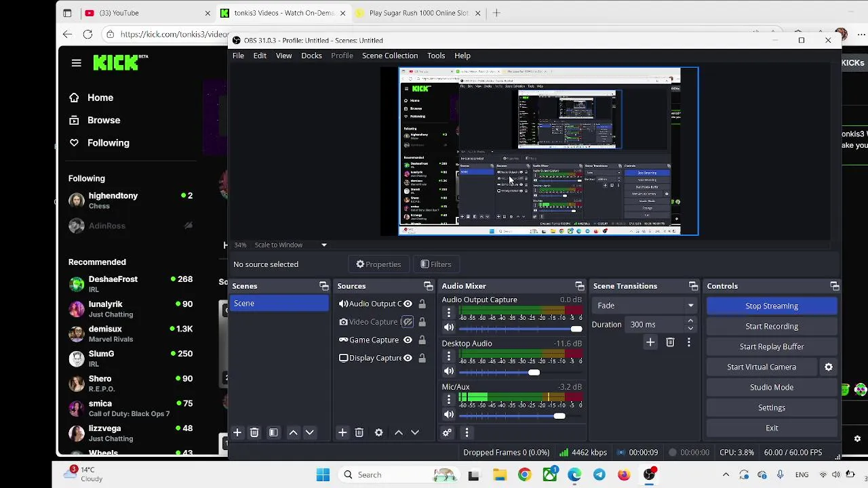The height and width of the screenshot is (488, 868).
Task: Open Virtual Camera settings gear
Action: (x=829, y=367)
